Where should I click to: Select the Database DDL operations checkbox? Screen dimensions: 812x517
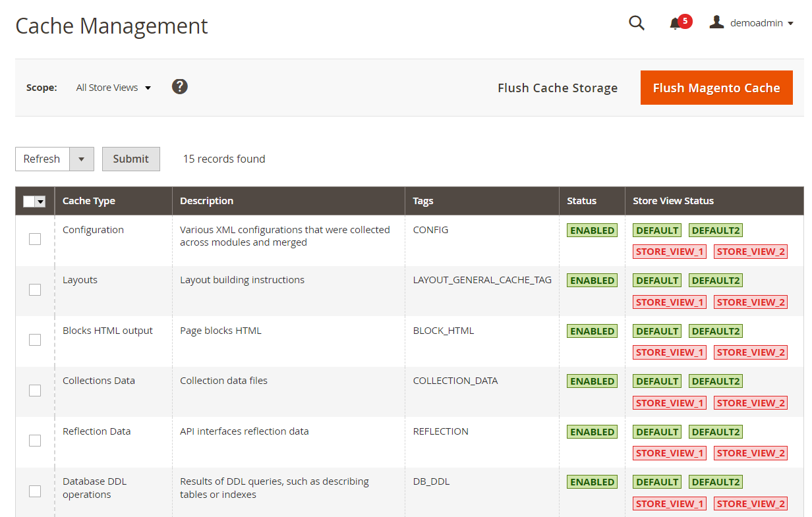click(35, 491)
